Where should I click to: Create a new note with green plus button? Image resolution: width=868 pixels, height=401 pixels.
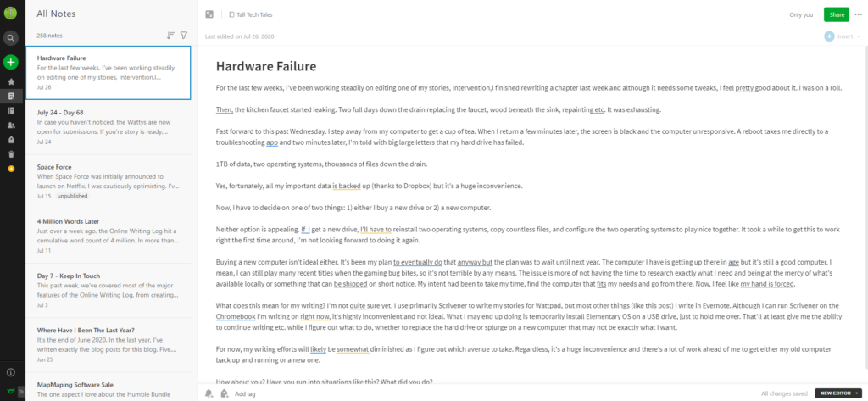click(x=10, y=62)
